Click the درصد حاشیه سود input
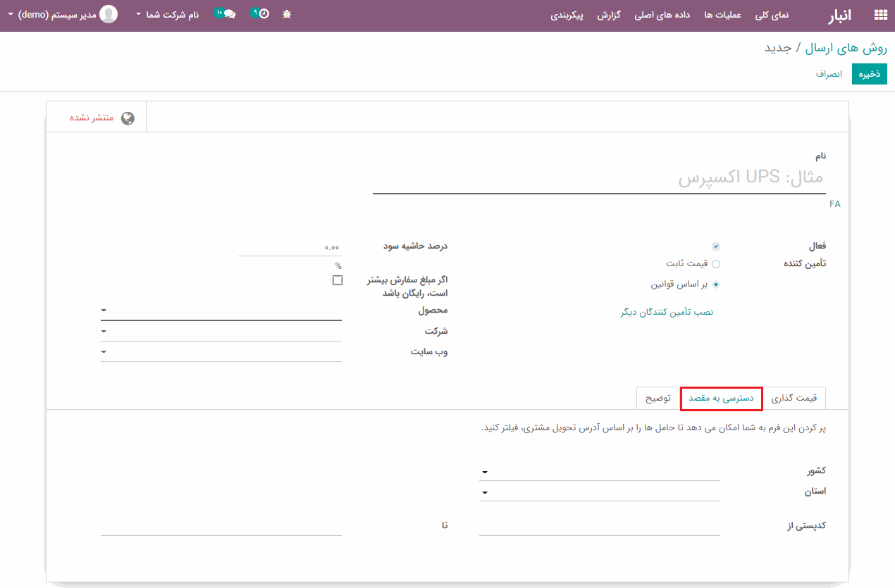The image size is (895, 588). coord(290,247)
